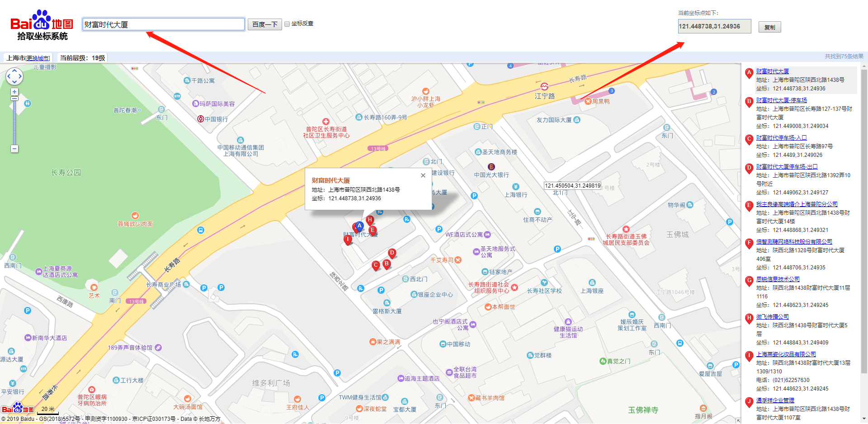868x424 pixels.
Task: Open the 财富时代大厦停车场-出口 result link
Action: coord(787,167)
